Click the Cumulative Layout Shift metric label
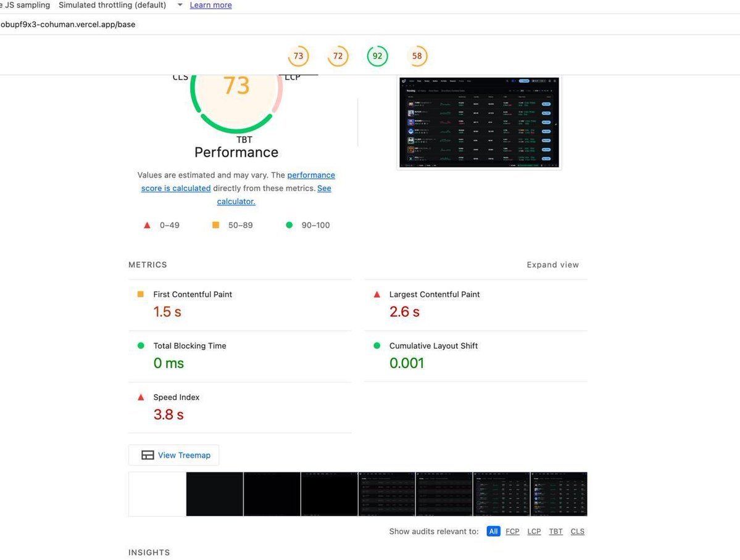The height and width of the screenshot is (560, 740). 433,346
